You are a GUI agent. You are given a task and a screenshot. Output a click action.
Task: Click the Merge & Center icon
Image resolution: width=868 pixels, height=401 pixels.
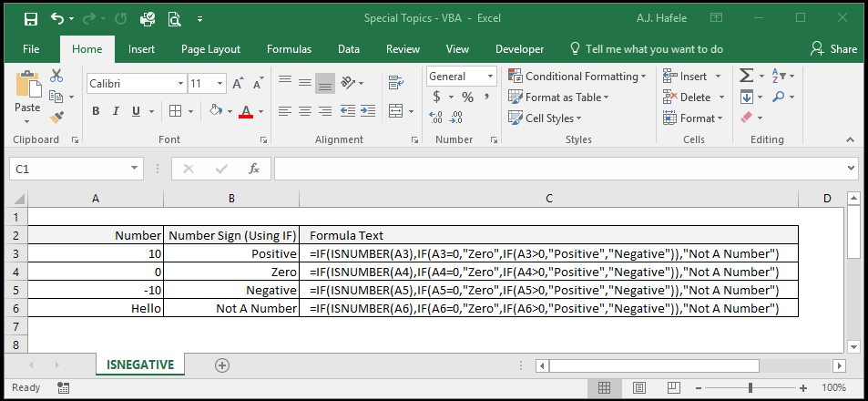click(396, 111)
